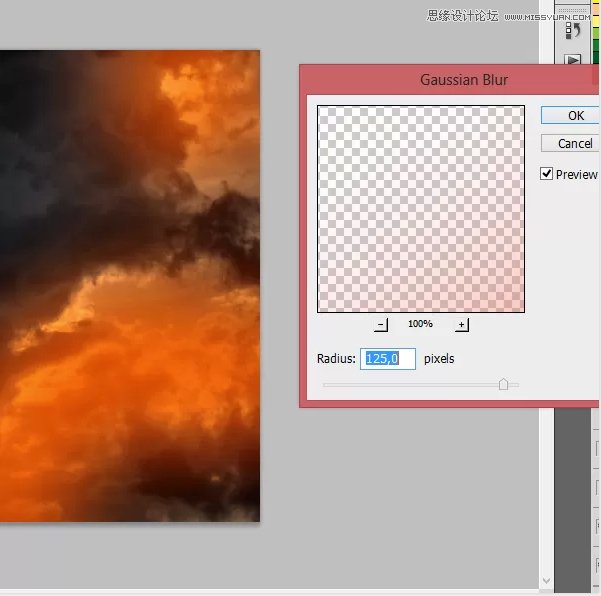Screen dimensions: 601x596
Task: Click the checkerboard blur preview area
Action: (420, 208)
